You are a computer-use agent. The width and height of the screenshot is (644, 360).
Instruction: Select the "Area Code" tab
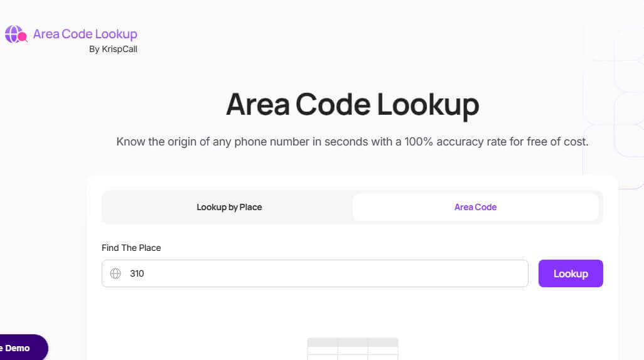tap(475, 207)
